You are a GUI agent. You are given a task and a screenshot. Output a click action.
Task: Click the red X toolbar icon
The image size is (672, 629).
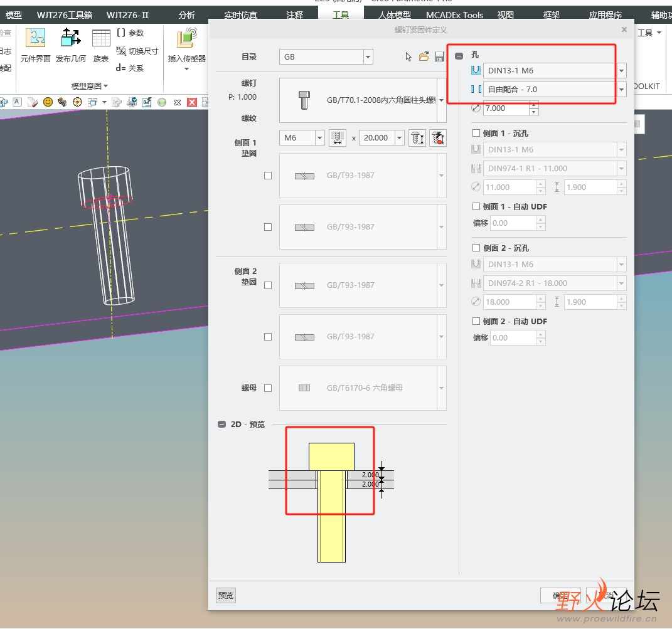click(x=192, y=102)
